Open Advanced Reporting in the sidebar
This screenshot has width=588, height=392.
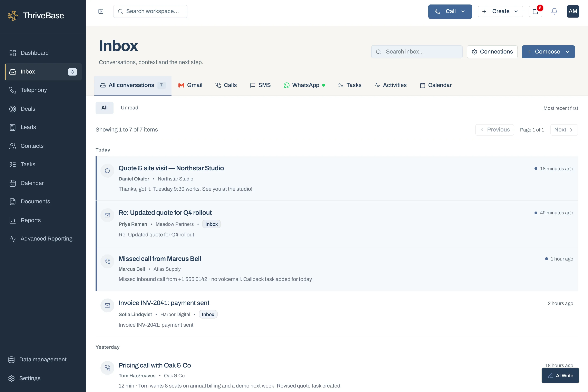(x=43, y=239)
